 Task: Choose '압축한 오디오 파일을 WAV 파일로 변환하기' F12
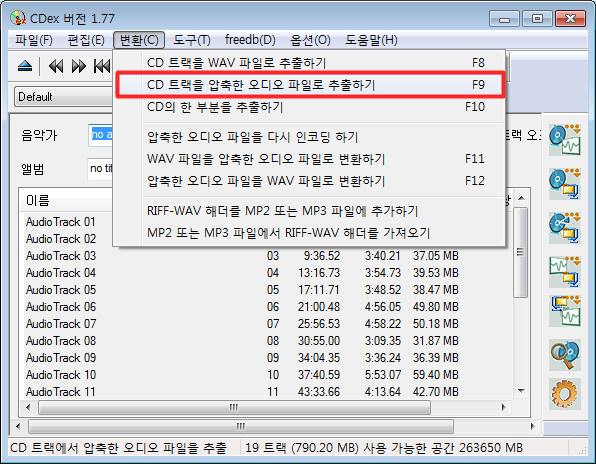[309, 181]
